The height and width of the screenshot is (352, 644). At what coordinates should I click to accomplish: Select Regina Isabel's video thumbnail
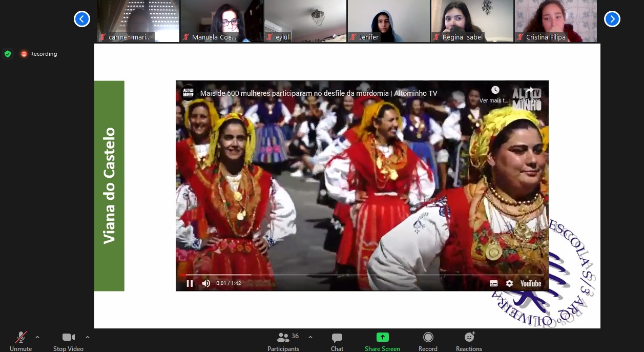(472, 20)
